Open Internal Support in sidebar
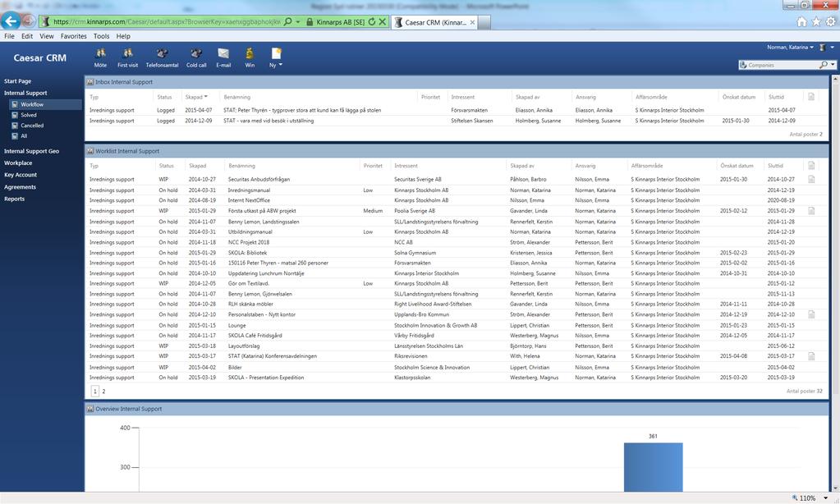 pyautogui.click(x=25, y=94)
